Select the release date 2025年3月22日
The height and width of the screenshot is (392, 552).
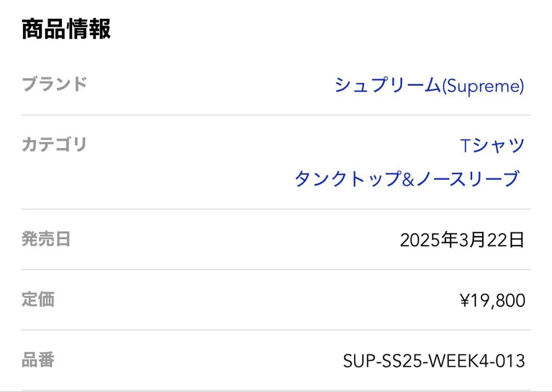click(462, 239)
